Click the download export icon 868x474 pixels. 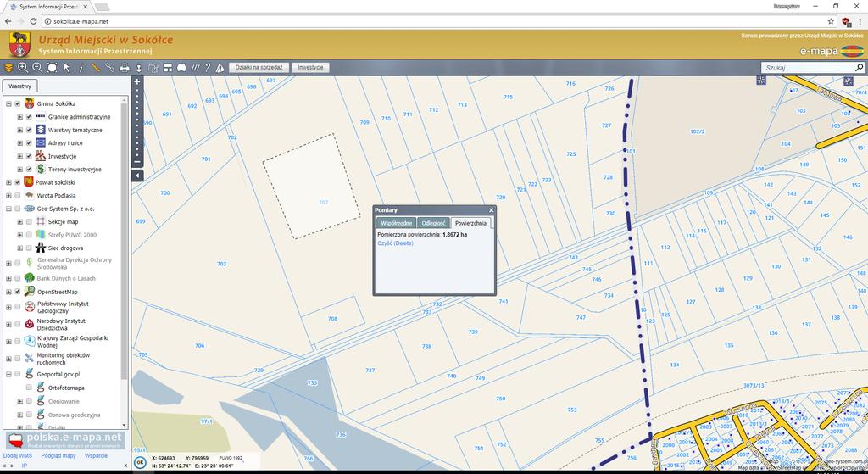point(139,68)
